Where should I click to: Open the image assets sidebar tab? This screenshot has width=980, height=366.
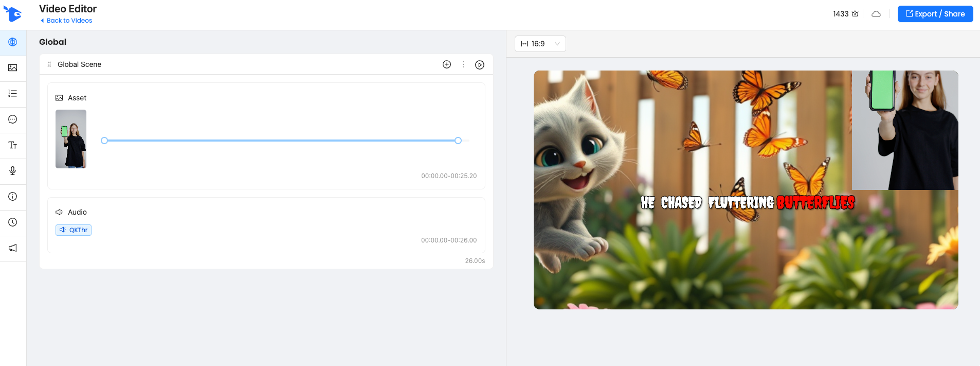13,68
